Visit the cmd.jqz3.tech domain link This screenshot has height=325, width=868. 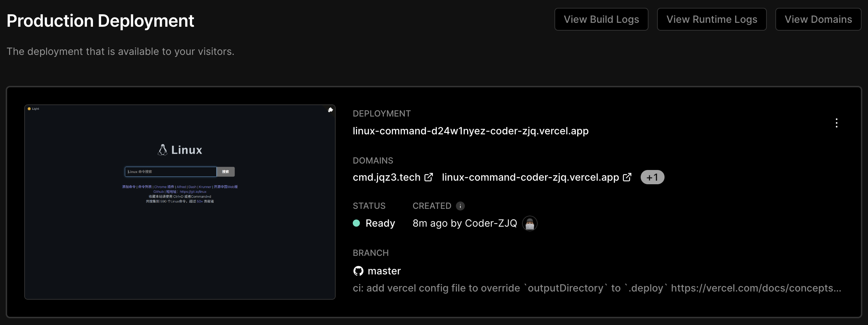pyautogui.click(x=386, y=177)
